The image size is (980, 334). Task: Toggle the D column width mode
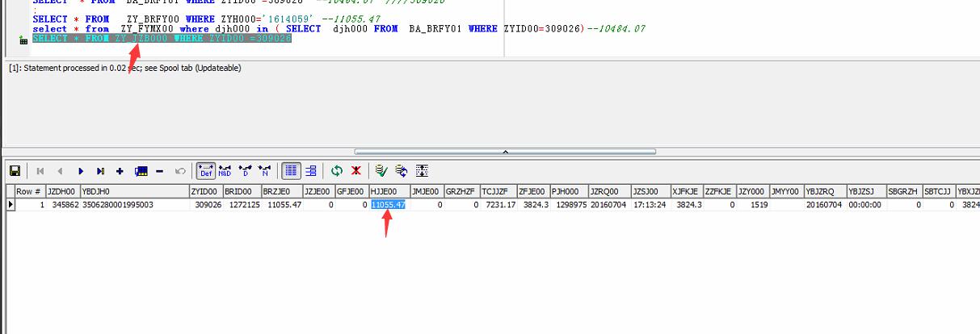click(245, 171)
